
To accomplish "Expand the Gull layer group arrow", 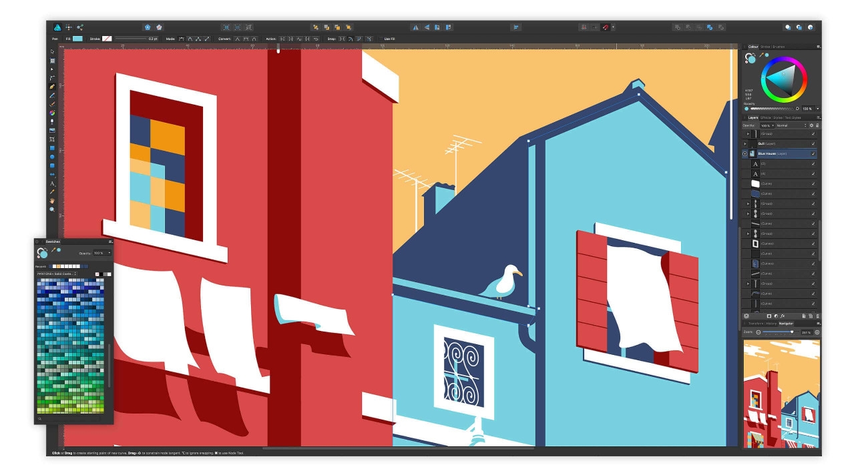I will pos(745,143).
